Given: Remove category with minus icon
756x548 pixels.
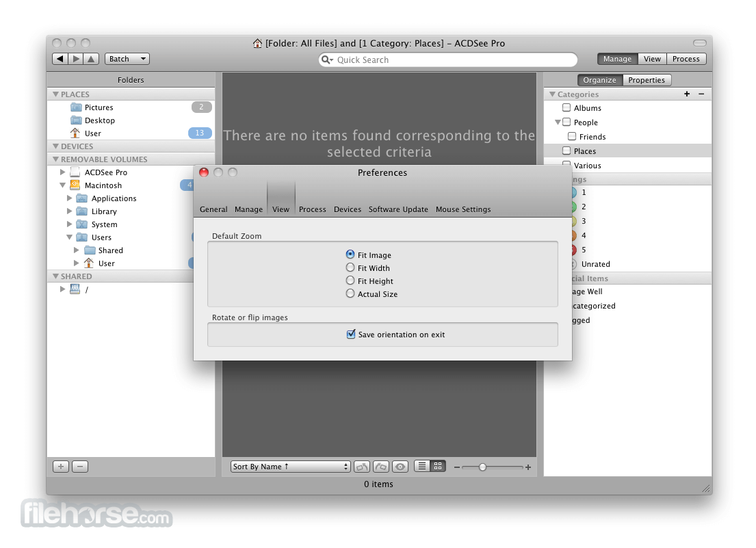Looking at the screenshot, I should pyautogui.click(x=701, y=94).
